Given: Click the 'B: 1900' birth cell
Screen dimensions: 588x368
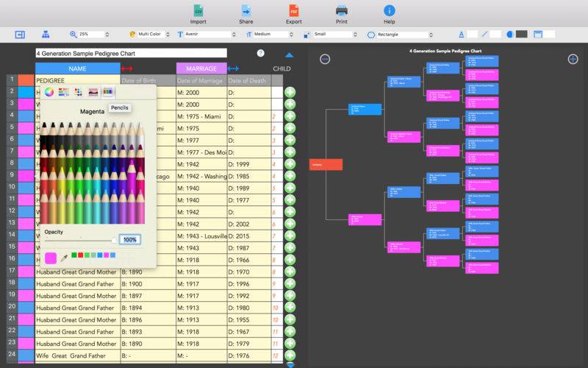Looking at the screenshot, I should pos(148,283).
